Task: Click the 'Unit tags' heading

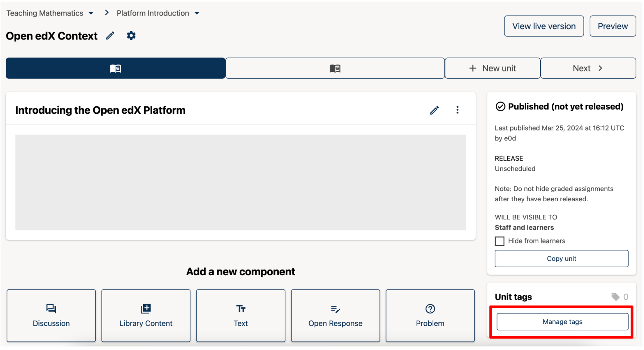Action: click(513, 297)
